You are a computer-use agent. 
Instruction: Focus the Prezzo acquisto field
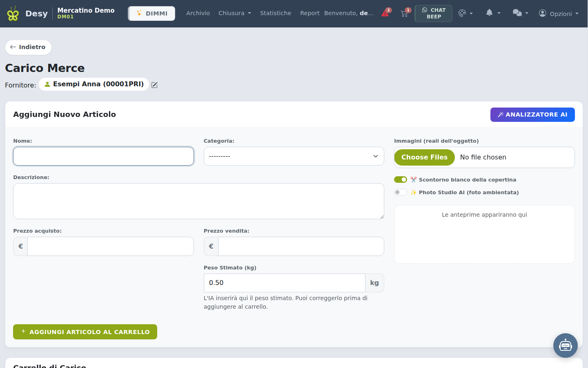(x=111, y=247)
